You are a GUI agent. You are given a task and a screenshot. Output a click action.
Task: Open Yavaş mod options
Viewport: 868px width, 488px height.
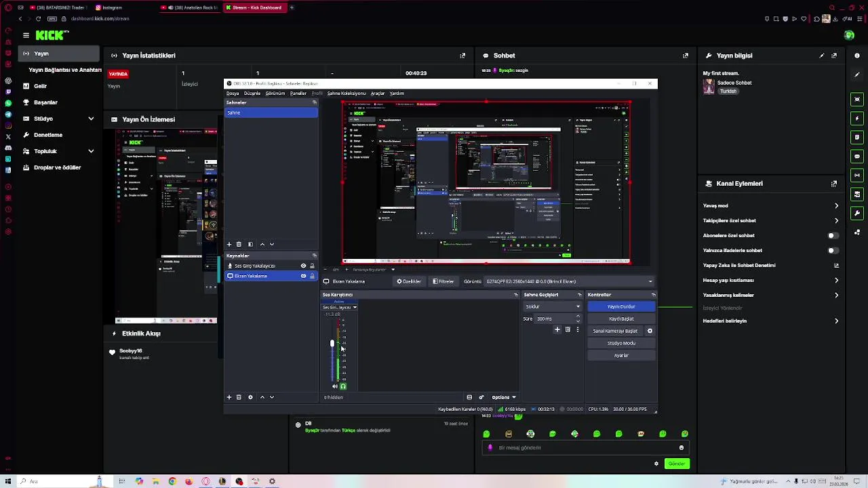click(x=836, y=205)
